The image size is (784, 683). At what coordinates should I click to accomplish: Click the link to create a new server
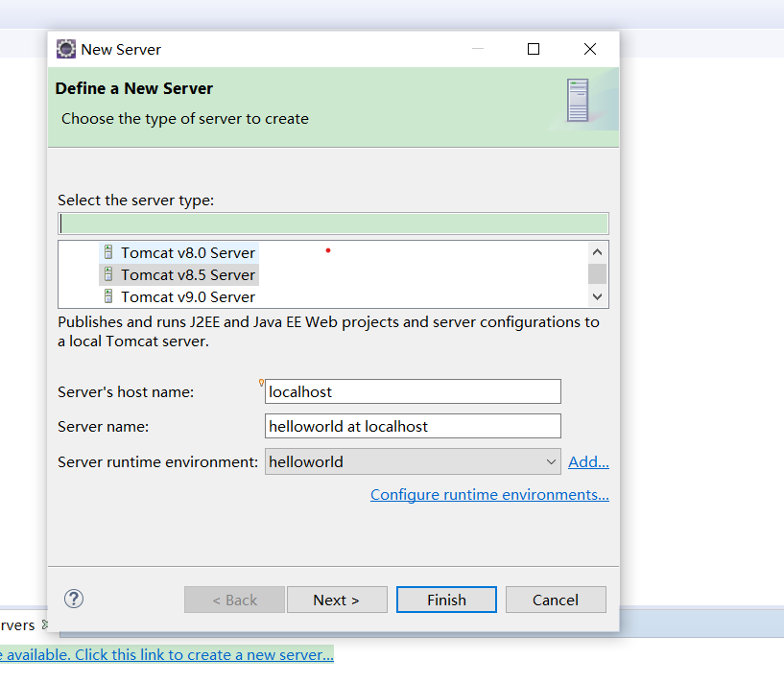168,654
